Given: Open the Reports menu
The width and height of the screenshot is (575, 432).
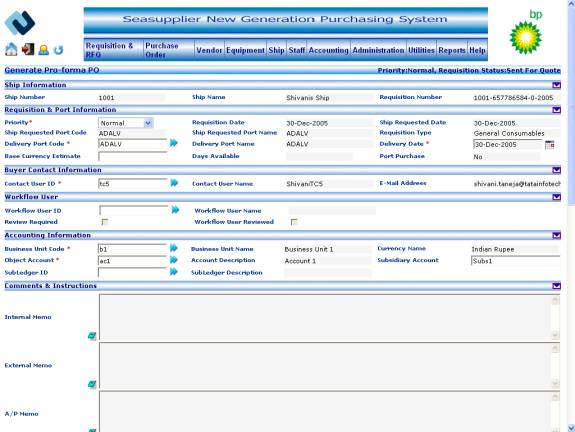Looking at the screenshot, I should coord(452,50).
